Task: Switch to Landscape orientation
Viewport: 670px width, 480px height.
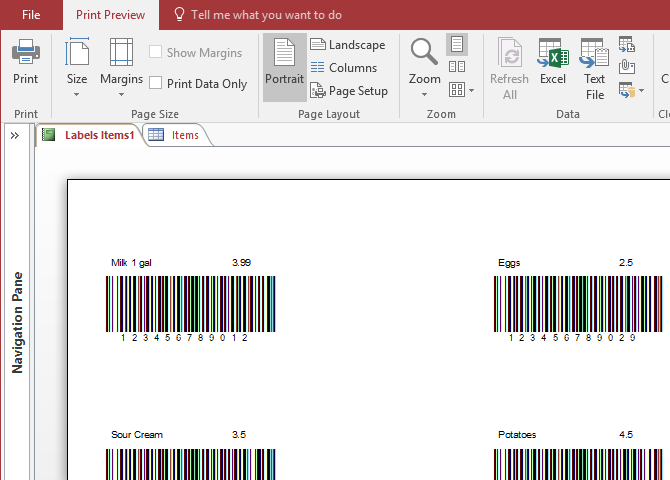Action: (348, 44)
